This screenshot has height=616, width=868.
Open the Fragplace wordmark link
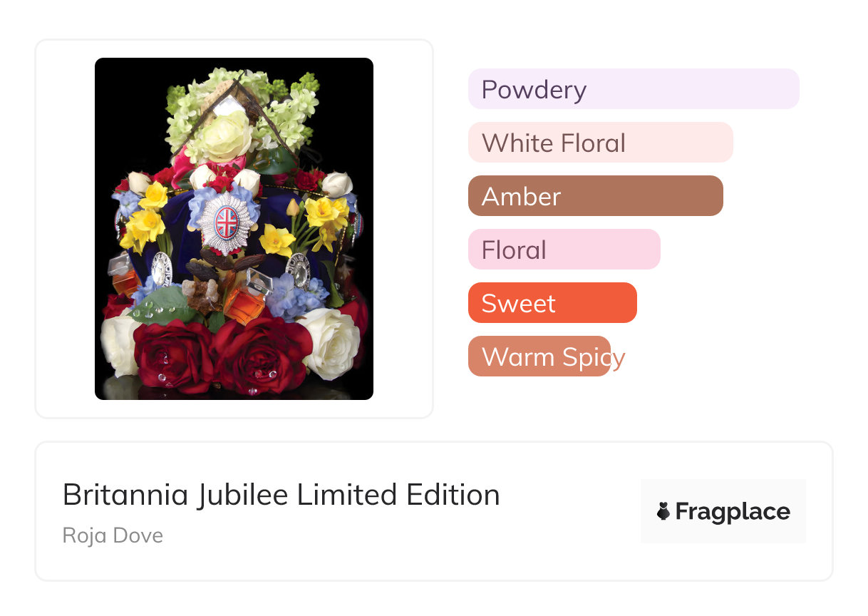733,511
